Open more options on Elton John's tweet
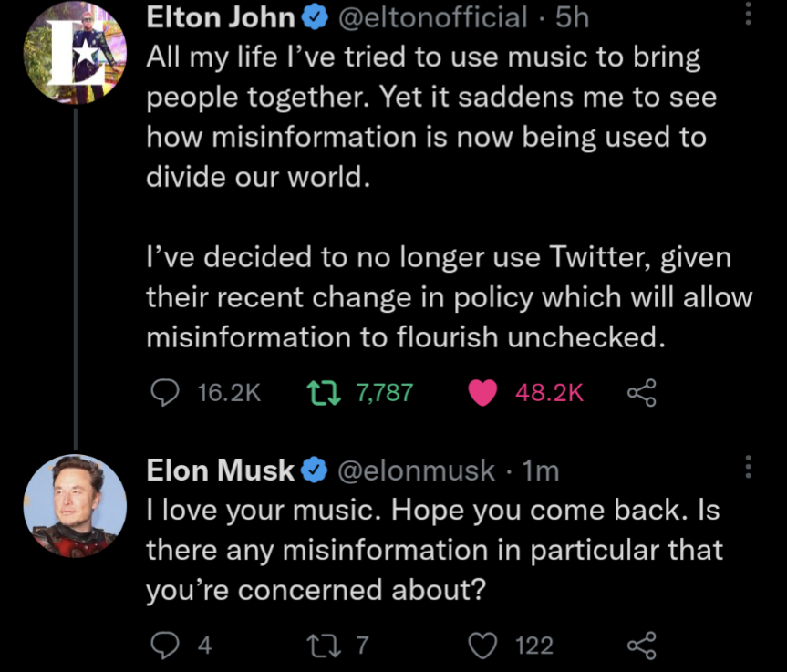The width and height of the screenshot is (787, 672). tap(748, 14)
